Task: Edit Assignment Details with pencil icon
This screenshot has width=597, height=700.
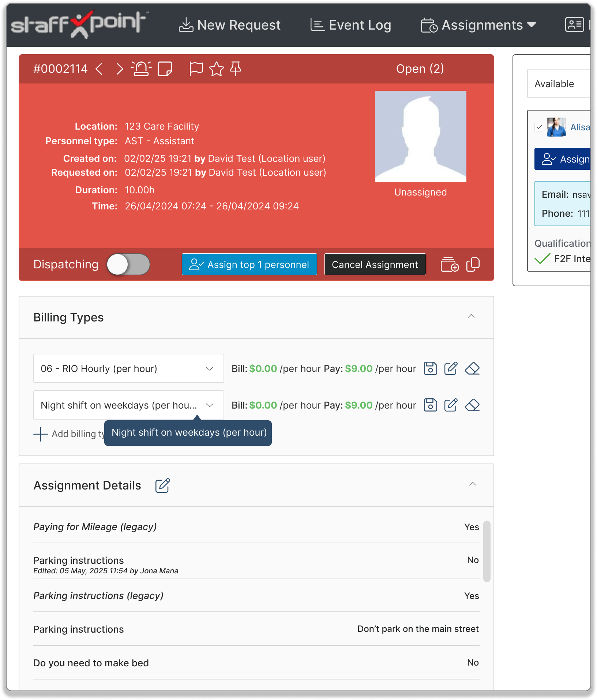Action: [x=162, y=485]
